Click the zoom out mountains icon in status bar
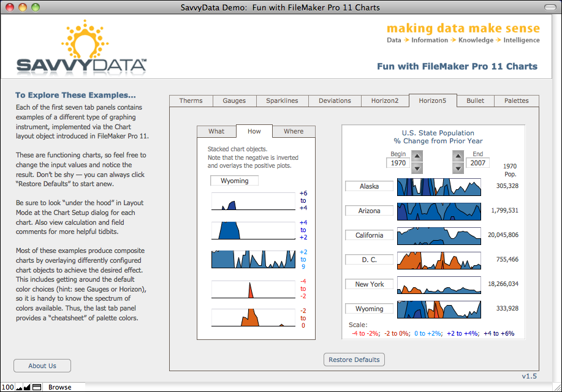Screen dimensions: 562x392 pos(19,387)
